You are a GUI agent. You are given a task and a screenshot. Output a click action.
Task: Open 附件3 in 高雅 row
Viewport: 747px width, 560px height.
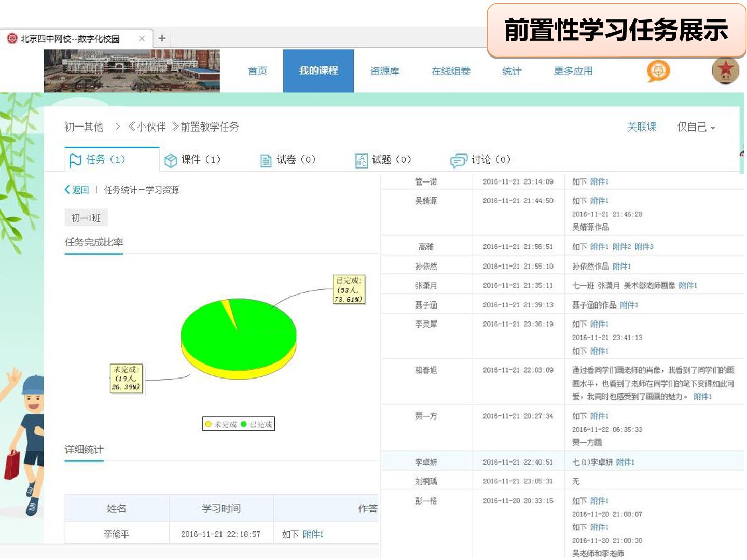coord(644,247)
